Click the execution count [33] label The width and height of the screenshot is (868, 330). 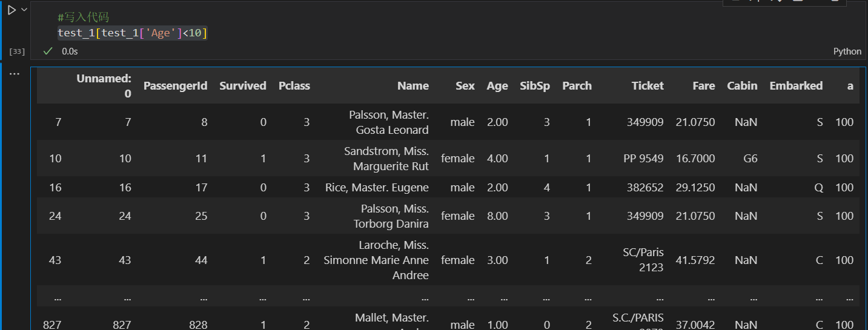[x=17, y=51]
